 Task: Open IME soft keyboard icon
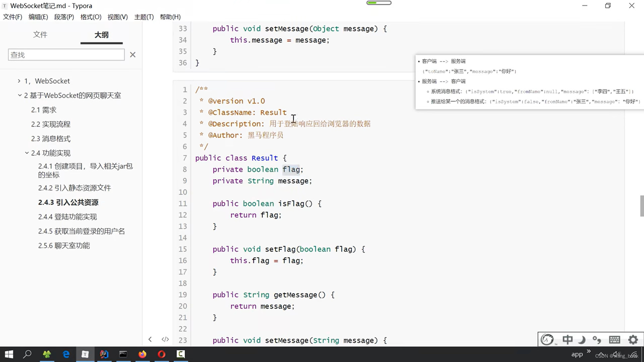[614, 340]
